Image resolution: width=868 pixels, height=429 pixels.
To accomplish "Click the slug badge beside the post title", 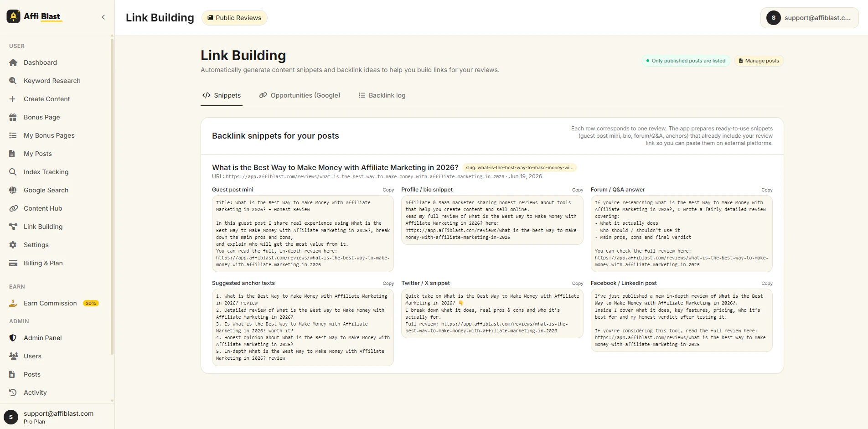I will pyautogui.click(x=520, y=168).
